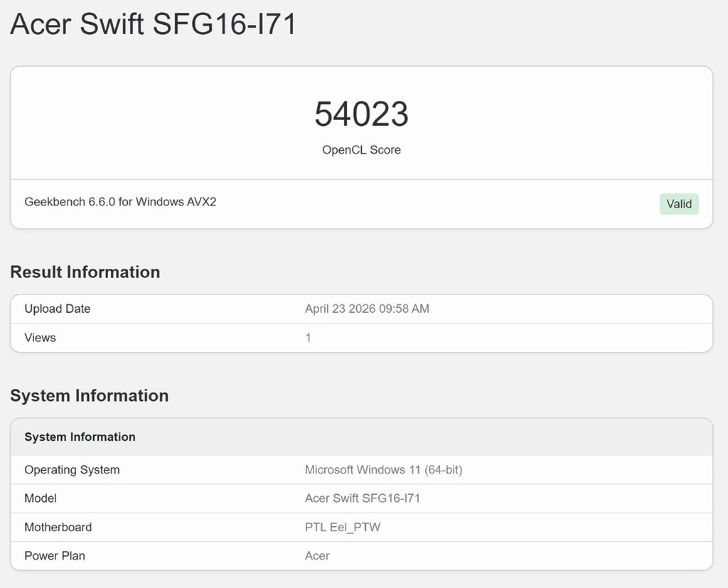Click the System Information section heading

tap(89, 396)
